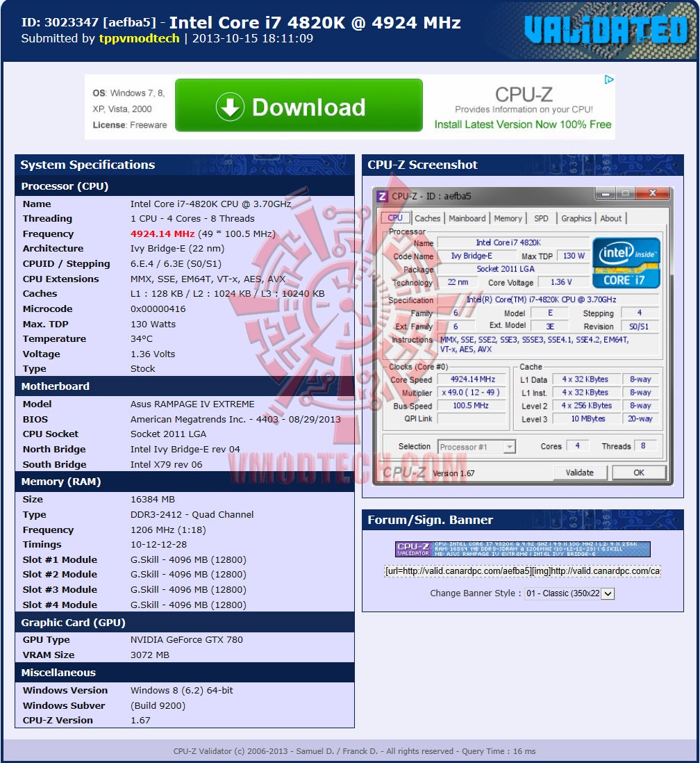Click the Max TDP 130 W field in CPU-Z

pyautogui.click(x=573, y=256)
